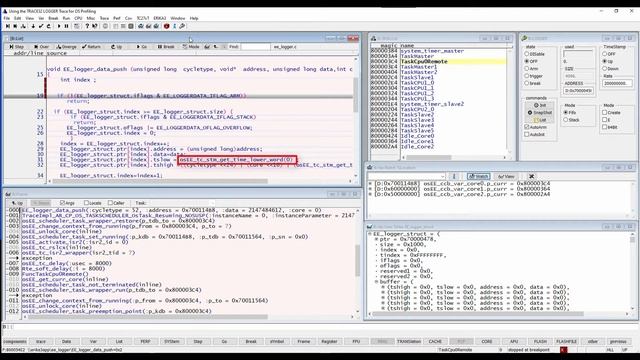The image size is (640, 360).
Task: Collapse the buffer member of EE_logger_struct
Action: click(x=376, y=282)
